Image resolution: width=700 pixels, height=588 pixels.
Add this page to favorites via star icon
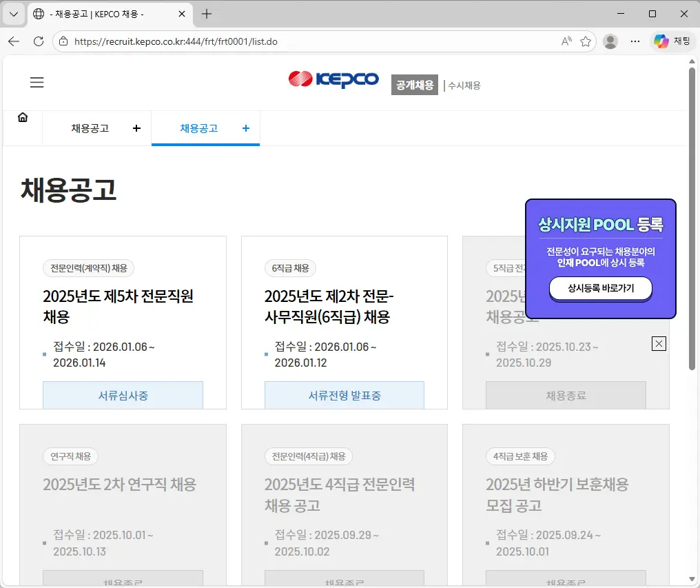586,41
